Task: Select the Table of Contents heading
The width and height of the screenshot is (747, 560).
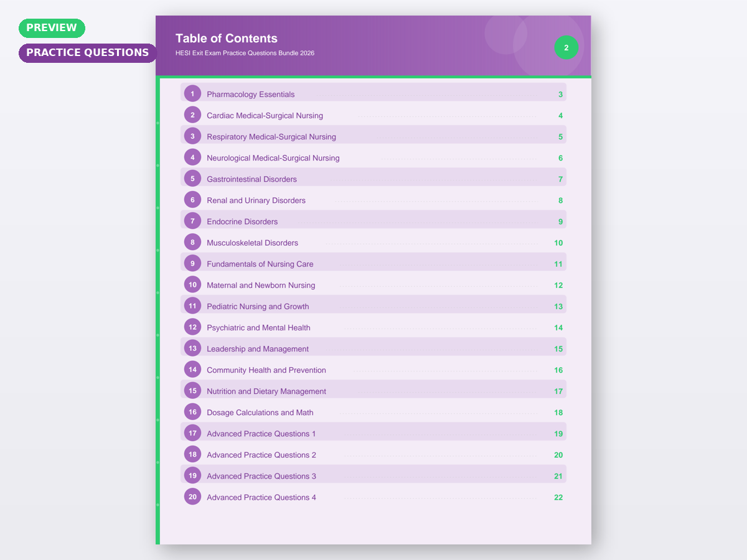Action: click(x=227, y=38)
